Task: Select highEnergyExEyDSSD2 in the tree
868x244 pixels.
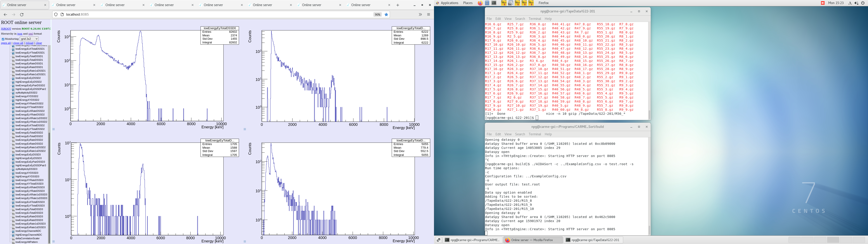Action: pos(28,82)
